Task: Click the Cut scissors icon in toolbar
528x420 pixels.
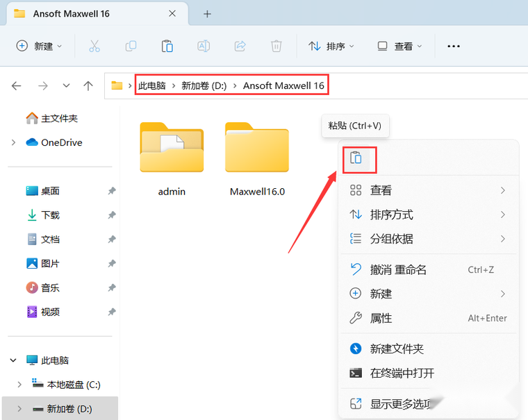Action: pyautogui.click(x=94, y=46)
